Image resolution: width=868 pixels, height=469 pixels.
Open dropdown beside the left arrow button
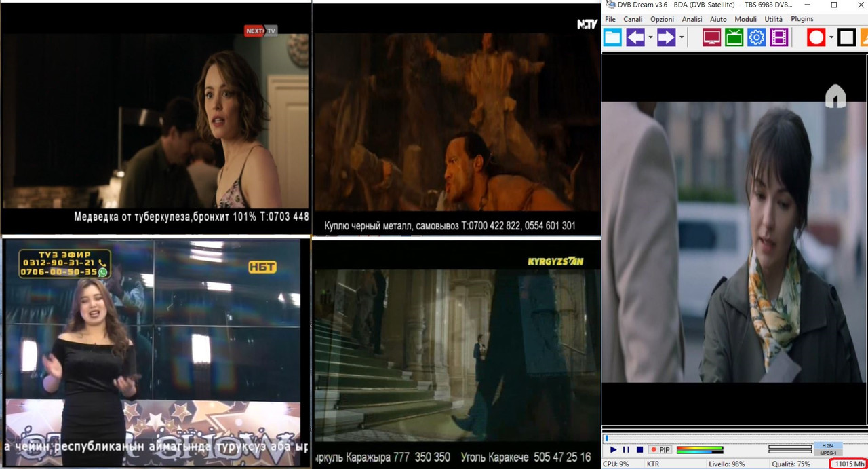651,37
